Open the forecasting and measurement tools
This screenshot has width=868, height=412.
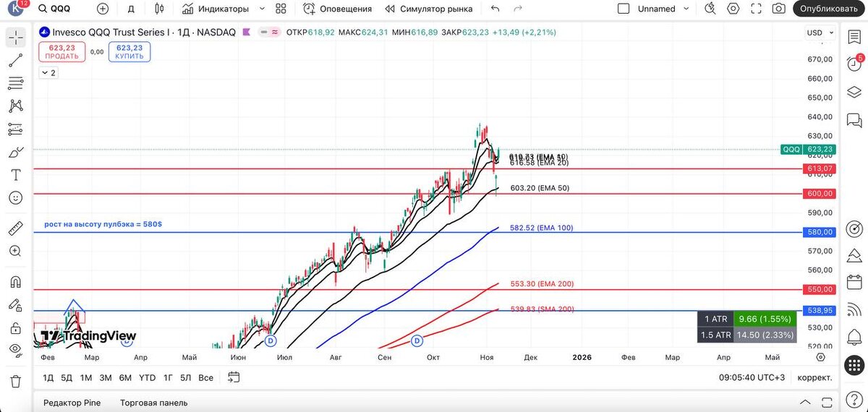pos(15,129)
